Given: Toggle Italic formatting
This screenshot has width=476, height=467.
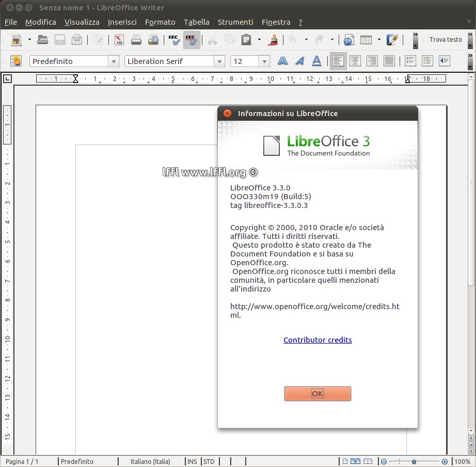Looking at the screenshot, I should [300, 61].
